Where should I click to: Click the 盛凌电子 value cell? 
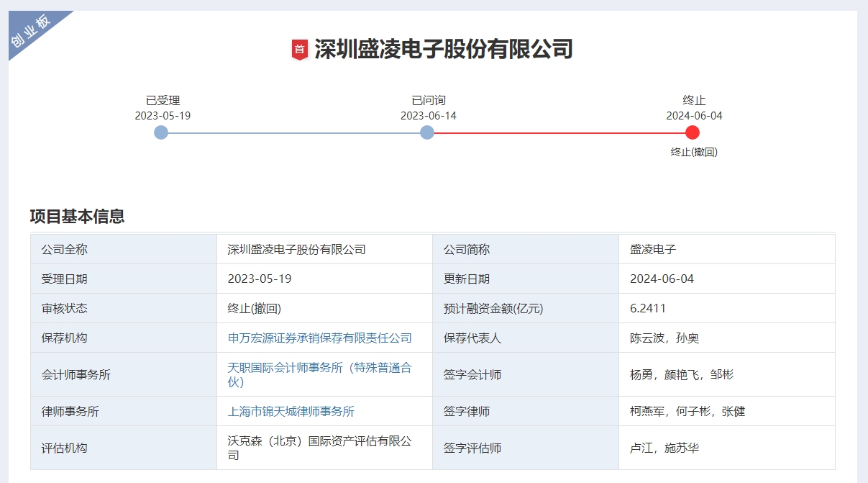[x=727, y=250]
